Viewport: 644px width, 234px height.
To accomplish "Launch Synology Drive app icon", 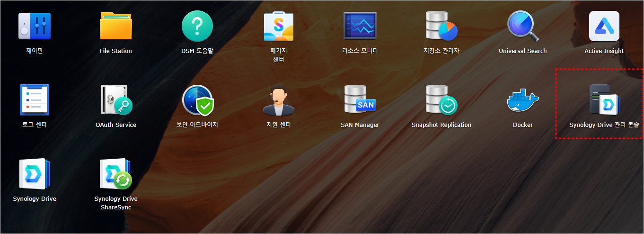I will point(35,174).
